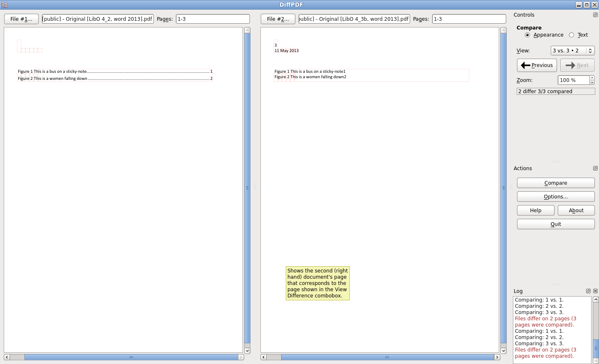This screenshot has width=599, height=364.
Task: Select Appearance comparison mode
Action: [527, 35]
